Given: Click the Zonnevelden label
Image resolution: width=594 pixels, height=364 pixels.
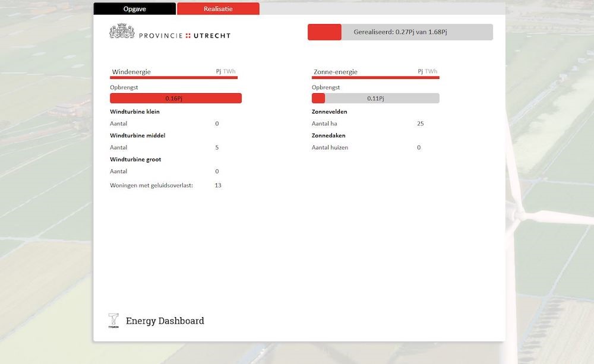Looking at the screenshot, I should click(x=330, y=112).
